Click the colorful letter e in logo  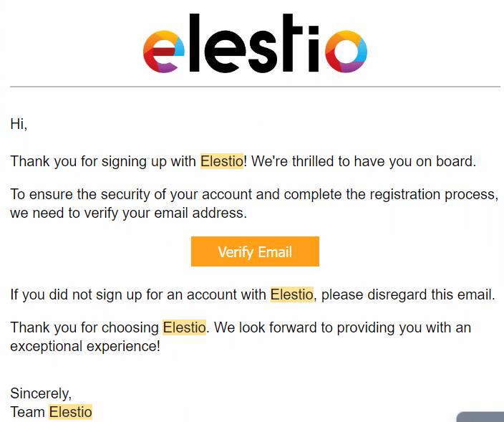164,52
